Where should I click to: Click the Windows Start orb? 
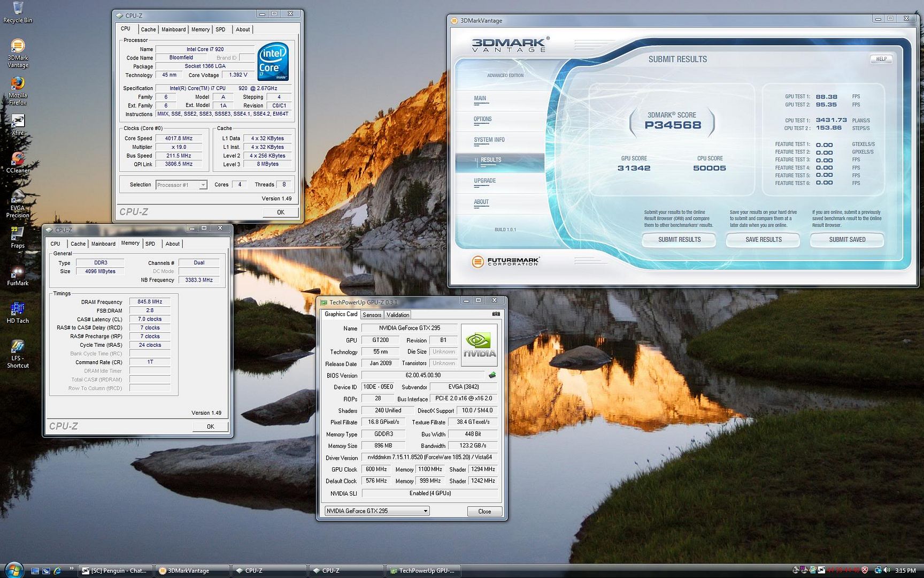[x=14, y=569]
